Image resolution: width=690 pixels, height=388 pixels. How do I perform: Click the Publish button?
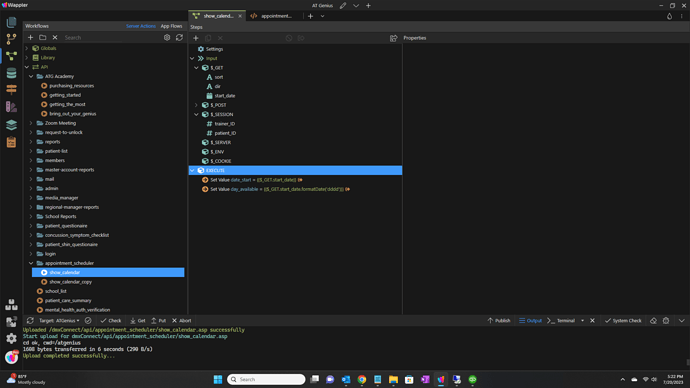click(499, 321)
